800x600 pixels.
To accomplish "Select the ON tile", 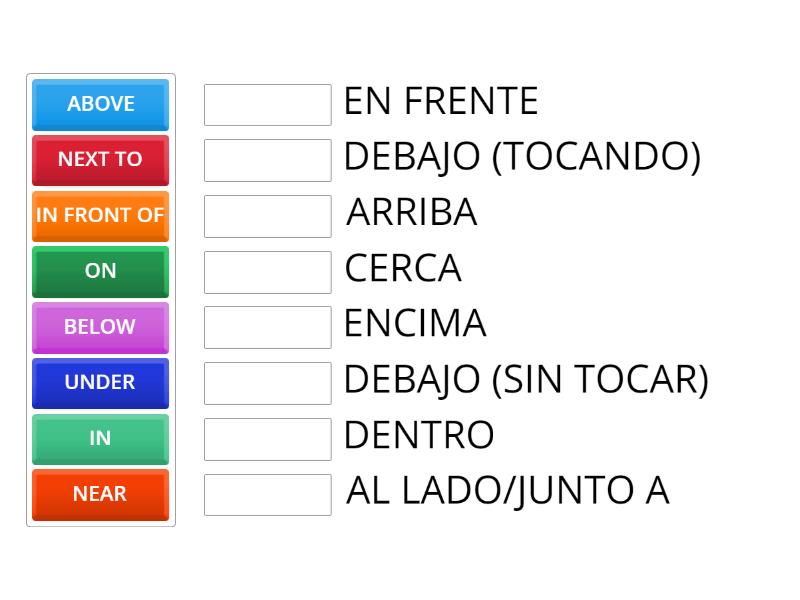I will click(100, 271).
